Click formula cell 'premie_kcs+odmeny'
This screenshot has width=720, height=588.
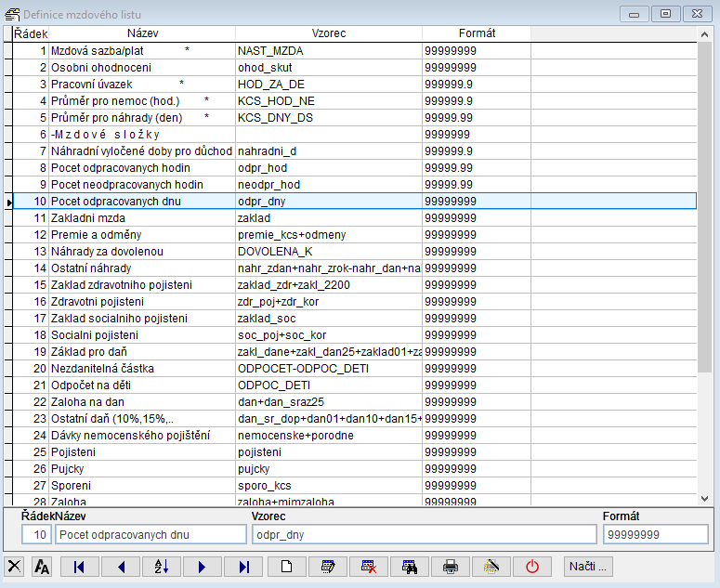point(329,235)
